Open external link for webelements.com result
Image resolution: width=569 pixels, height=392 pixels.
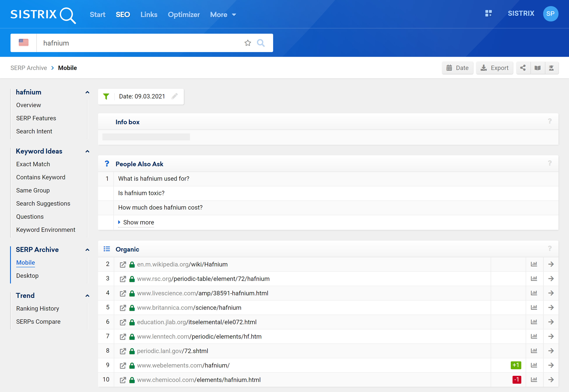point(123,366)
